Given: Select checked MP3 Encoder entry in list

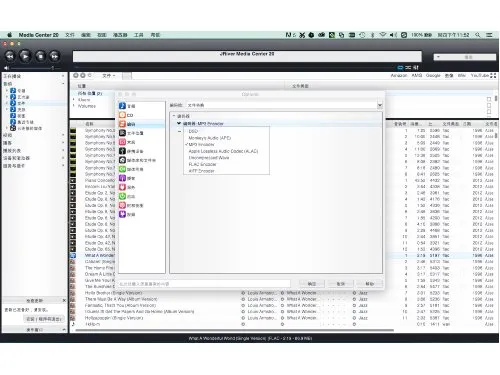Looking at the screenshot, I should (201, 144).
